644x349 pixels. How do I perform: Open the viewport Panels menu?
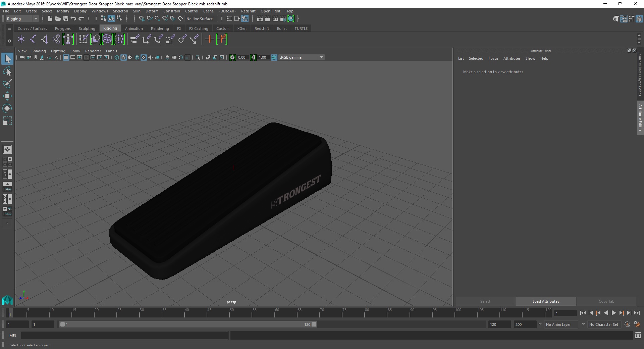[x=111, y=51]
